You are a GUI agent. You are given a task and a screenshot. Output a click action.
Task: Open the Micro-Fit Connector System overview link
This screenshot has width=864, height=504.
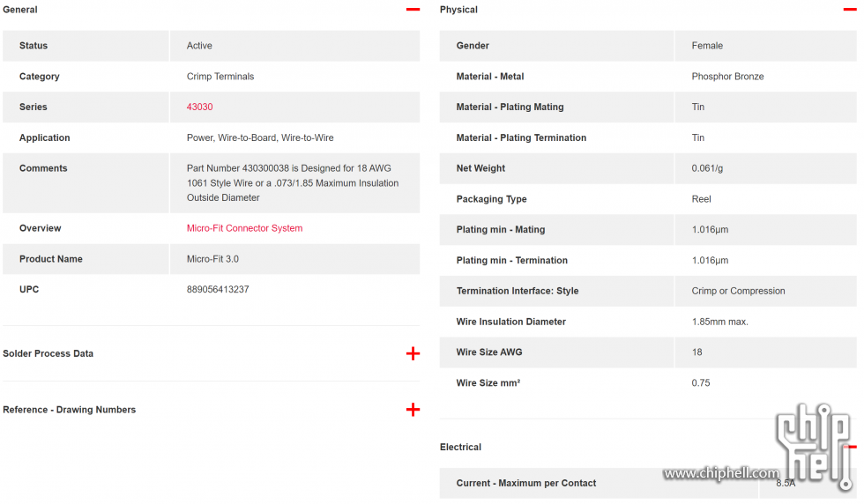[x=244, y=228]
